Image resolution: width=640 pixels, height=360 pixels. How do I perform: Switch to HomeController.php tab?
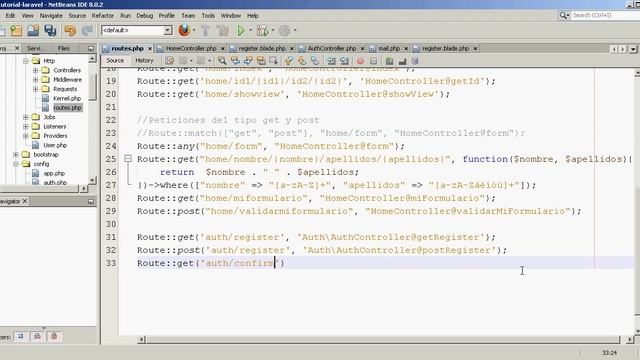[x=191, y=49]
